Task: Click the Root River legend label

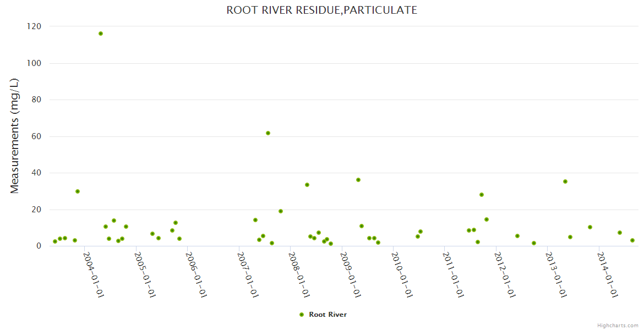Action: [x=328, y=315]
